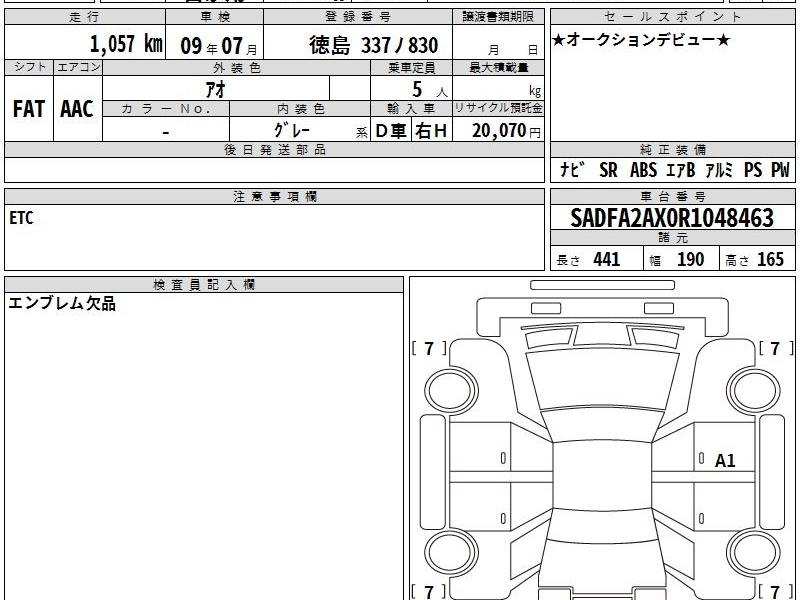Screen dimensions: 800x600
Task: Click the 走行 column header
Action: click(x=85, y=17)
